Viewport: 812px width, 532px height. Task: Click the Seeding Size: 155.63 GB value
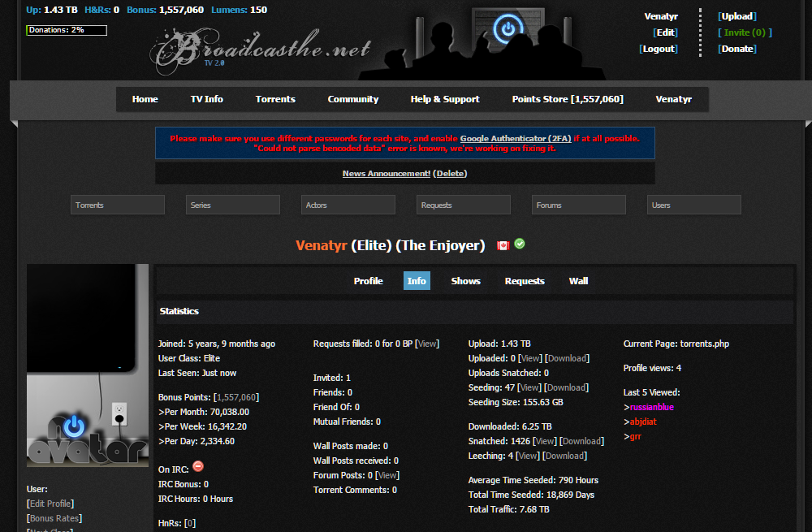click(x=516, y=402)
